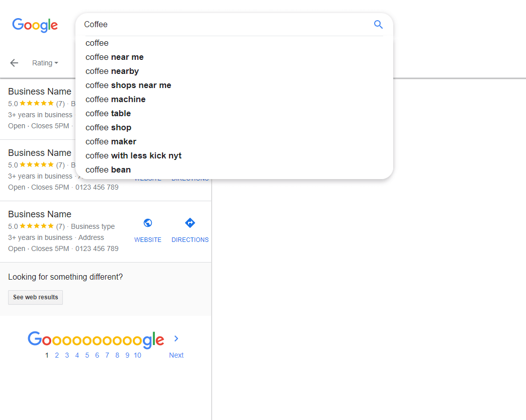Choose the "coffee bean" suggestion

click(234, 170)
